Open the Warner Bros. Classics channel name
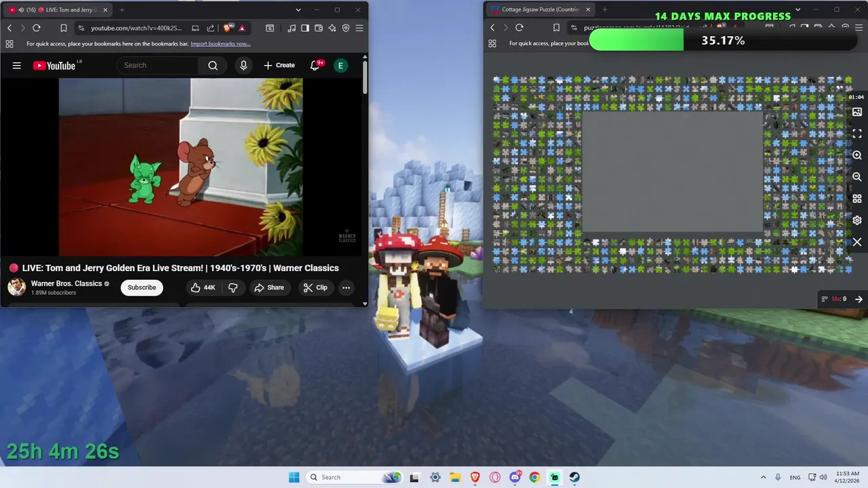Screen dimensions: 868x488 point(66,283)
